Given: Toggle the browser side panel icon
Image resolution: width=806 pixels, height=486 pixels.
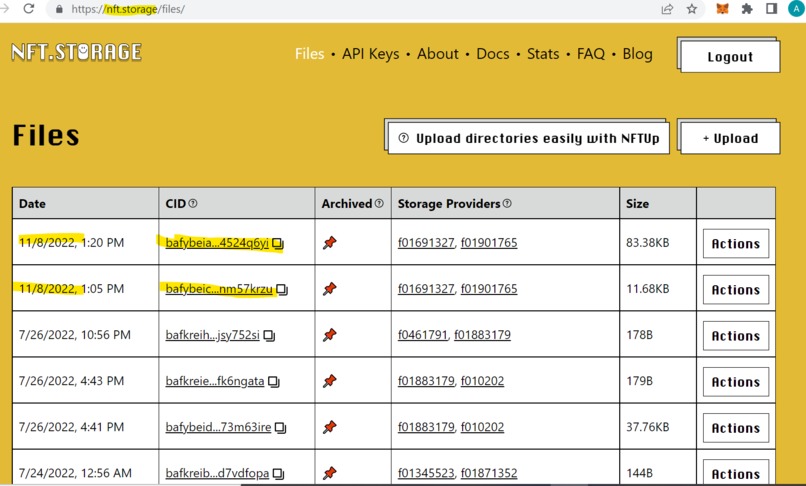Looking at the screenshot, I should 771,9.
